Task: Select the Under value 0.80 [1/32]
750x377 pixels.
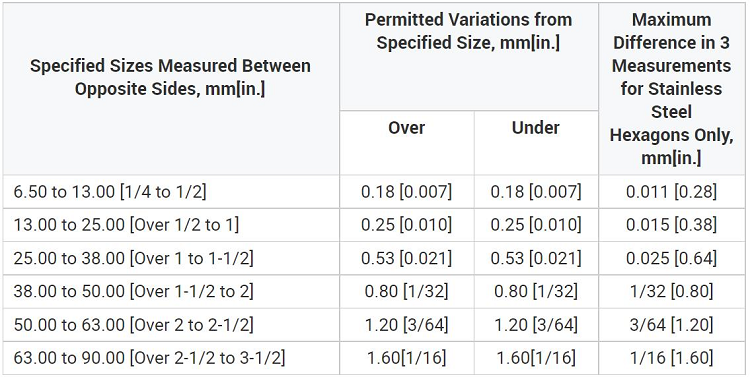Action: (536, 291)
